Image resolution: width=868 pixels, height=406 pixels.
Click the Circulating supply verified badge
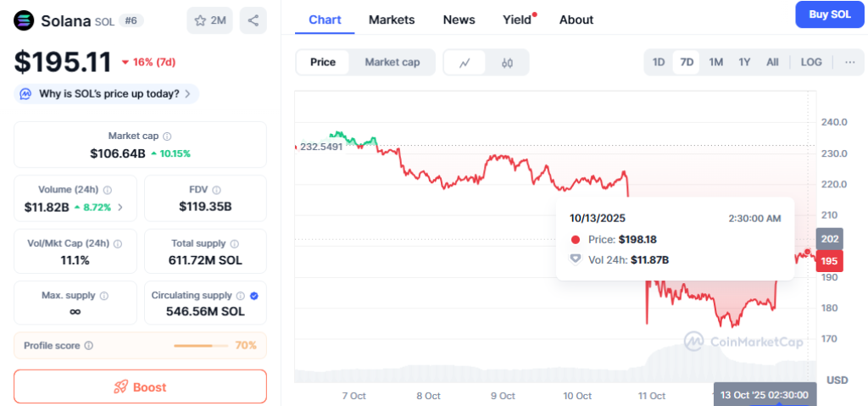[x=255, y=296]
